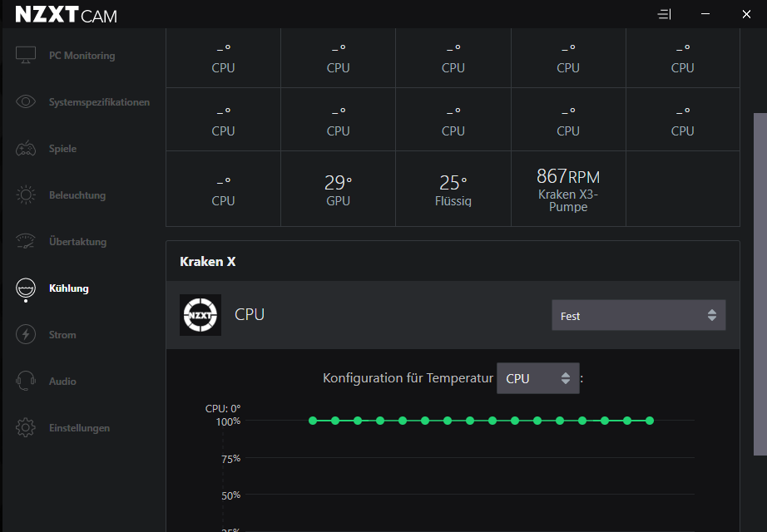Click the 25° Flüssig temperature tile
This screenshot has width=767, height=532.
coord(453,189)
